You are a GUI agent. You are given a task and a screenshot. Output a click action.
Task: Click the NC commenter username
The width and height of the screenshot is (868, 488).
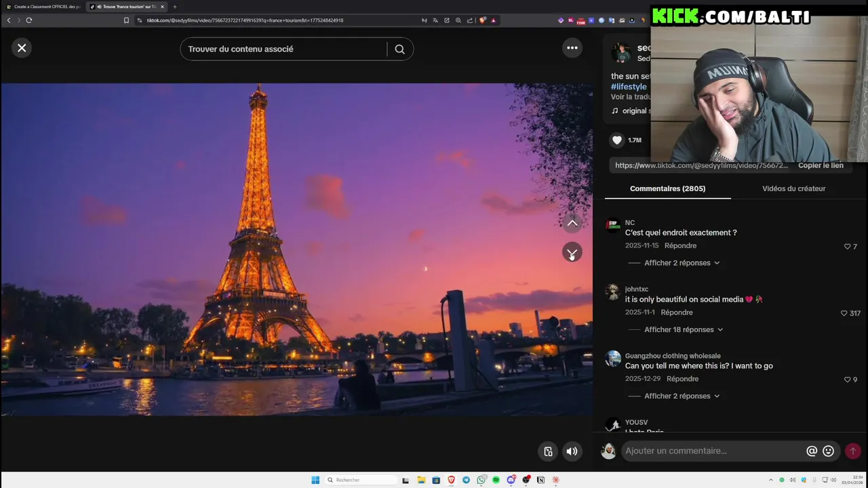click(630, 223)
